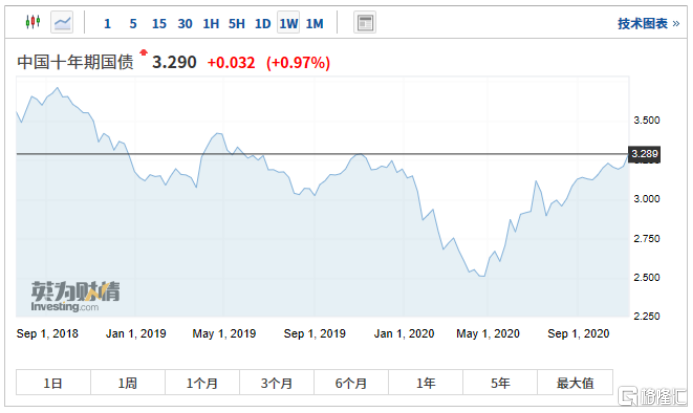Switch to candlestick chart view
The image size is (693, 413).
pyautogui.click(x=32, y=22)
